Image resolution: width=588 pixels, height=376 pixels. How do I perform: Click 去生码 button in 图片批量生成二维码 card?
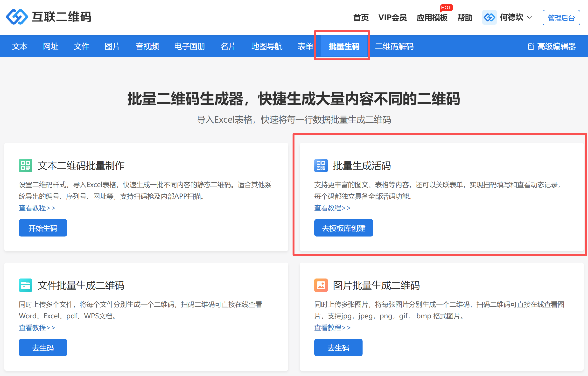338,348
